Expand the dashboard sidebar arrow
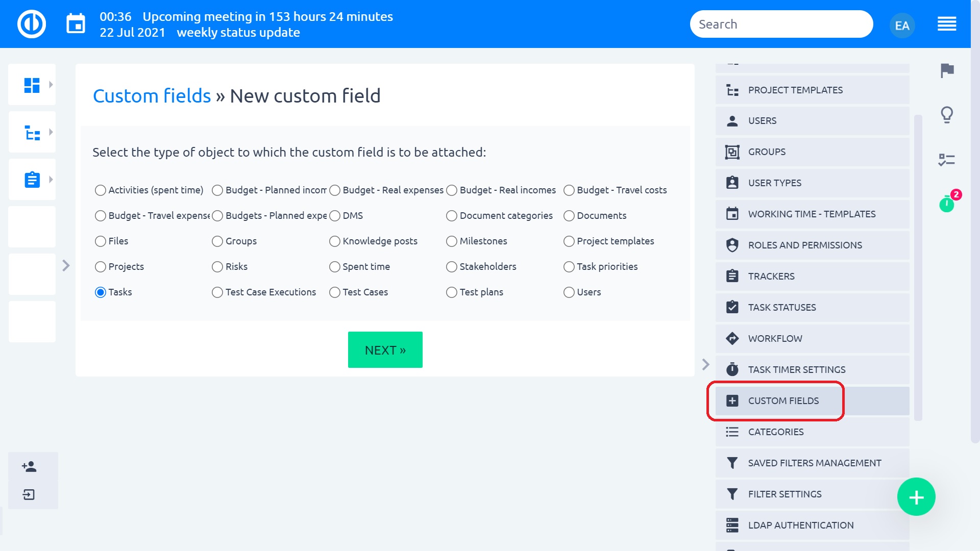The height and width of the screenshot is (551, 980). (51, 85)
